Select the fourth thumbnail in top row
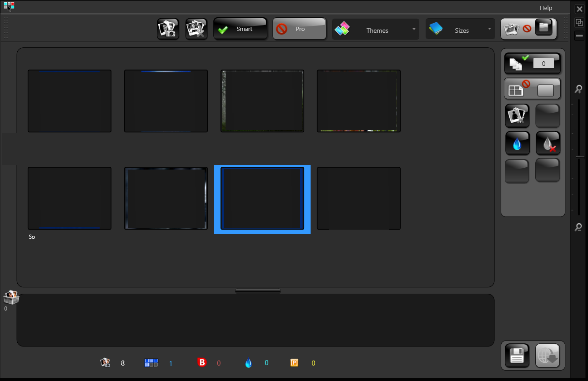Image resolution: width=588 pixels, height=381 pixels. click(359, 101)
